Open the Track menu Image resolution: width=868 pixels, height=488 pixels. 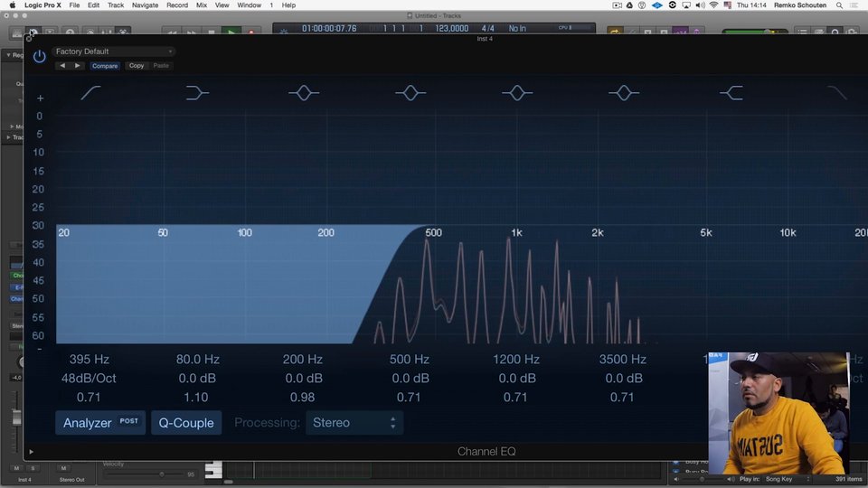[116, 5]
